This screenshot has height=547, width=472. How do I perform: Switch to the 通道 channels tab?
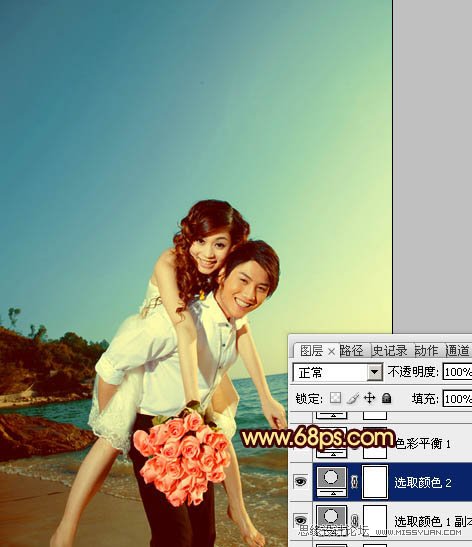coord(457,351)
